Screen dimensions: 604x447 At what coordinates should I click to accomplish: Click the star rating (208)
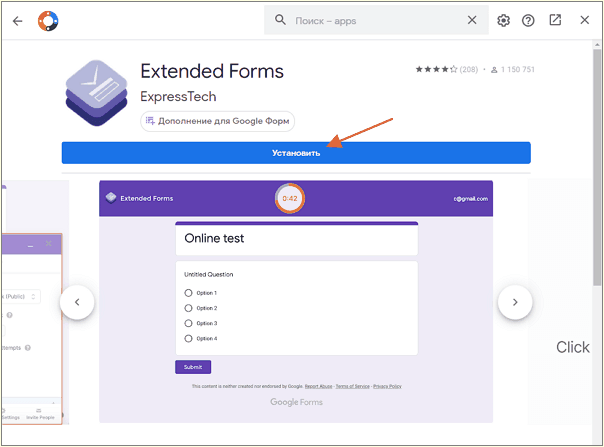coord(446,69)
